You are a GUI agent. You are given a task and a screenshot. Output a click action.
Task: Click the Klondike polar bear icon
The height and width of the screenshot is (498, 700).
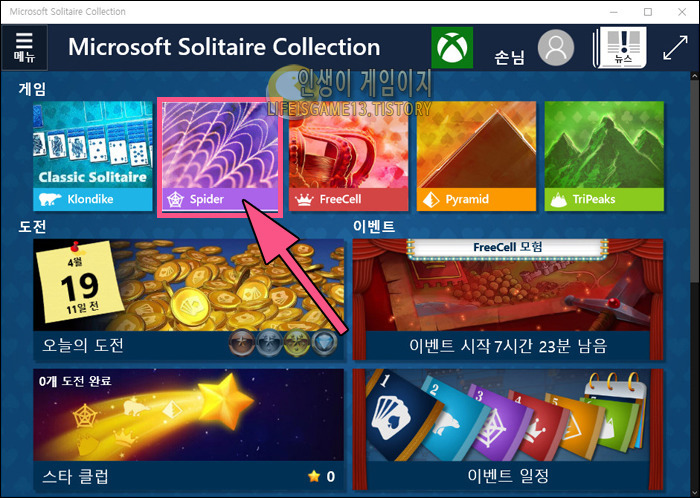pos(50,199)
